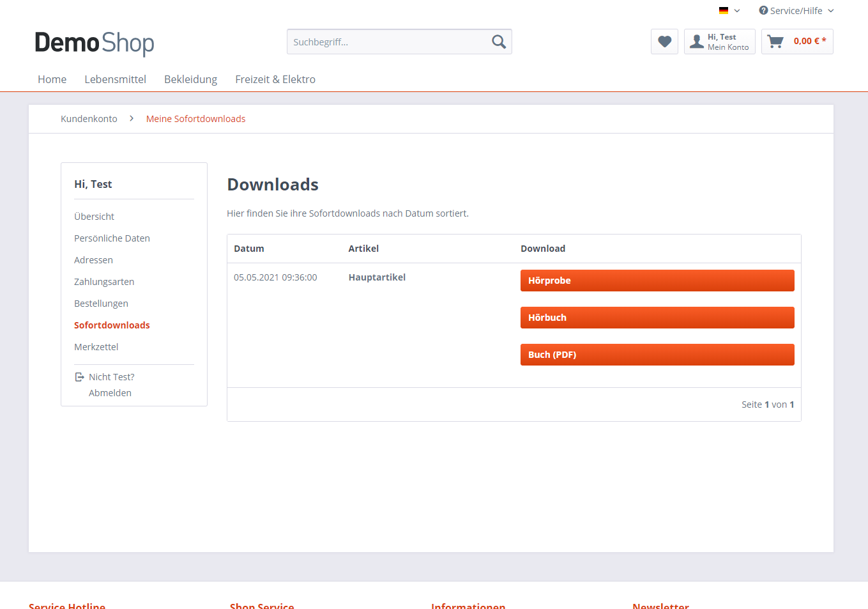
Task: Open the shopping cart icon
Action: point(775,42)
